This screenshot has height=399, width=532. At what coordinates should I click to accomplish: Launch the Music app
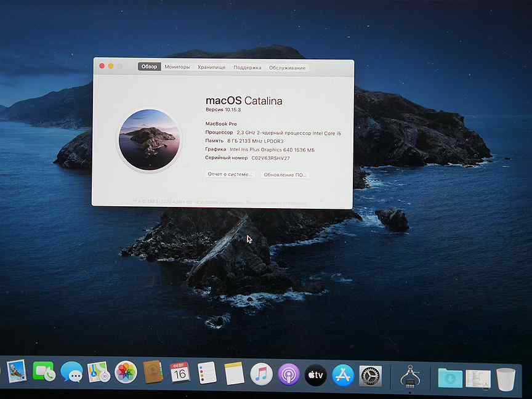[261, 374]
